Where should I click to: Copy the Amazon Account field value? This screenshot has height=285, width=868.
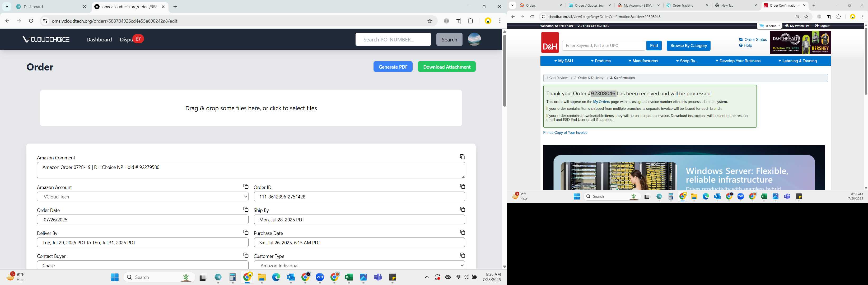pos(246,186)
